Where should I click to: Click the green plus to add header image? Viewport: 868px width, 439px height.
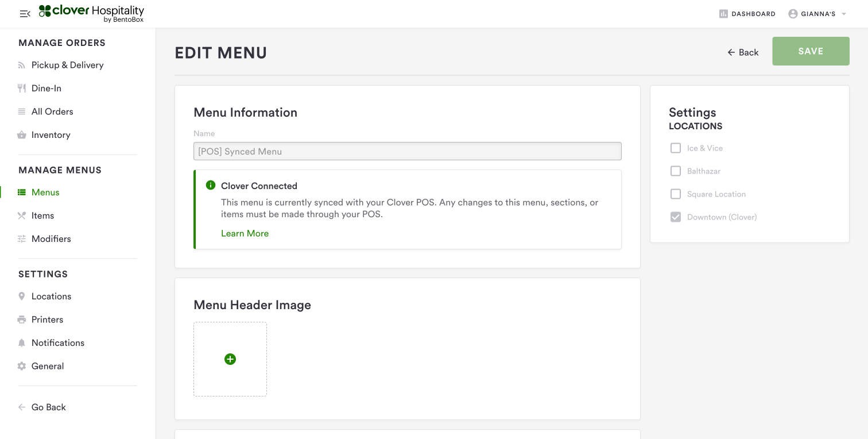(x=230, y=359)
